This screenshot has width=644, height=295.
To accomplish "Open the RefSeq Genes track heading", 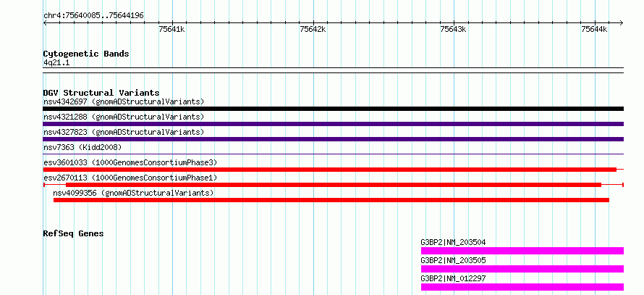I will point(73,233).
